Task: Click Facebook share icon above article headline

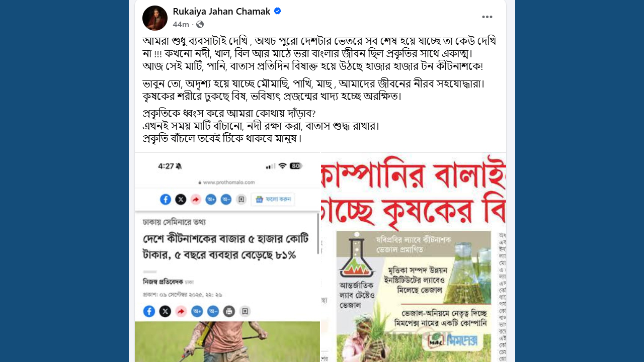Action: (x=166, y=200)
